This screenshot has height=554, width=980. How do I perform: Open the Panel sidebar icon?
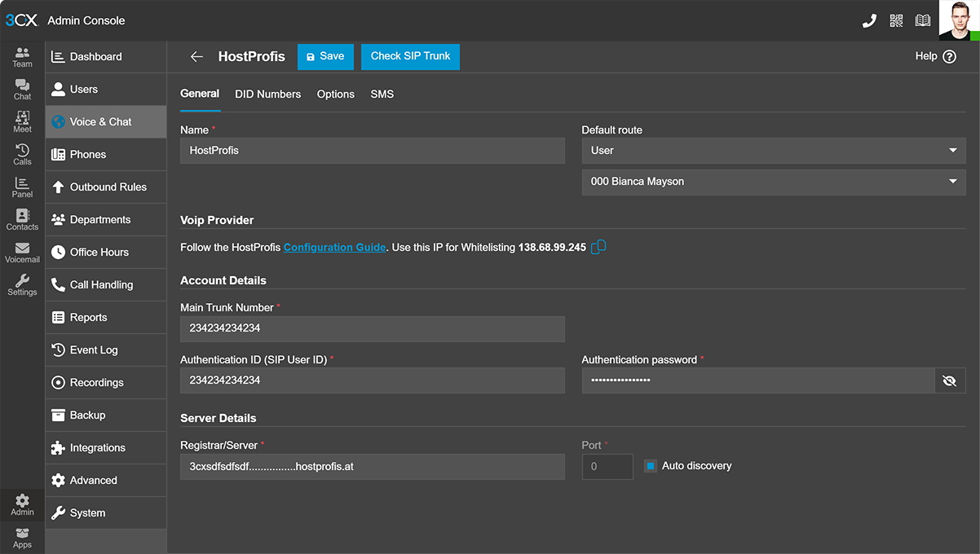tap(22, 187)
